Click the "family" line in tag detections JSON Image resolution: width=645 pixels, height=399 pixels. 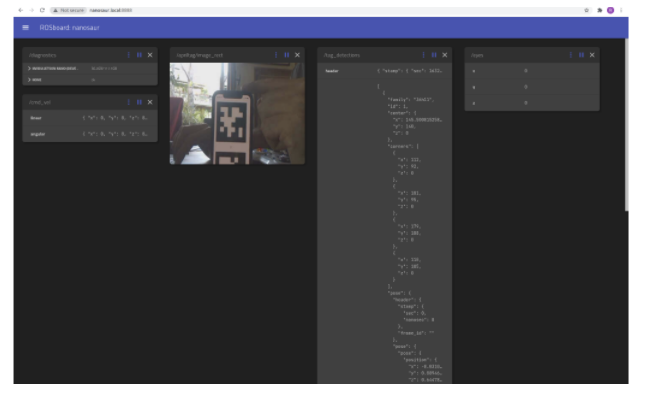411,100
